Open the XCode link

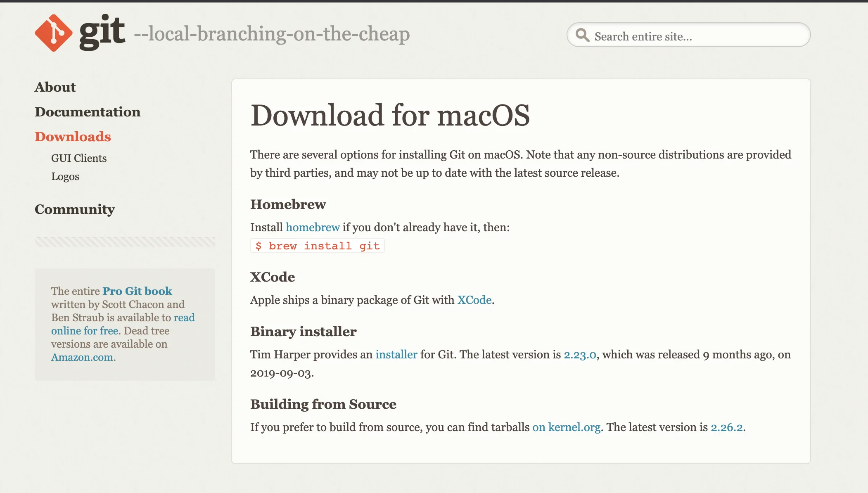click(x=474, y=300)
